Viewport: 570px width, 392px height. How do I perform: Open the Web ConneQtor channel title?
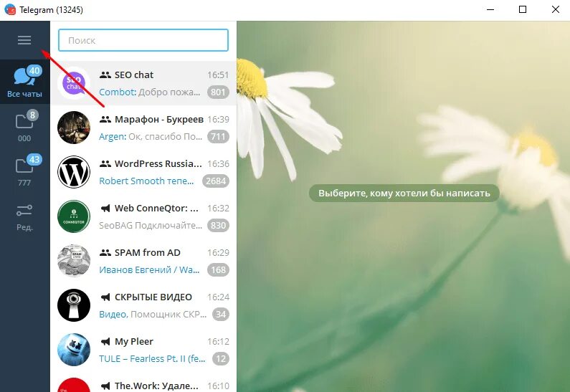[157, 208]
